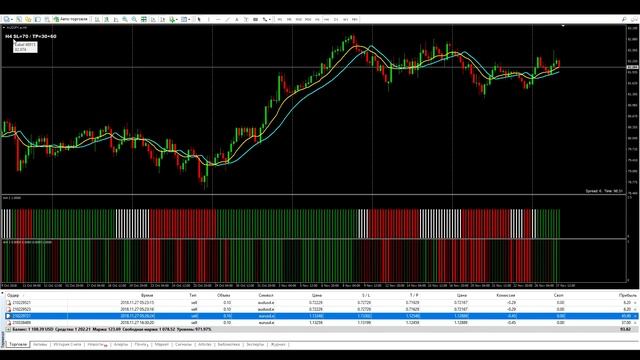Viewport: 640px width, 360px height.
Task: Open the Articles tab
Action: pos(204,344)
